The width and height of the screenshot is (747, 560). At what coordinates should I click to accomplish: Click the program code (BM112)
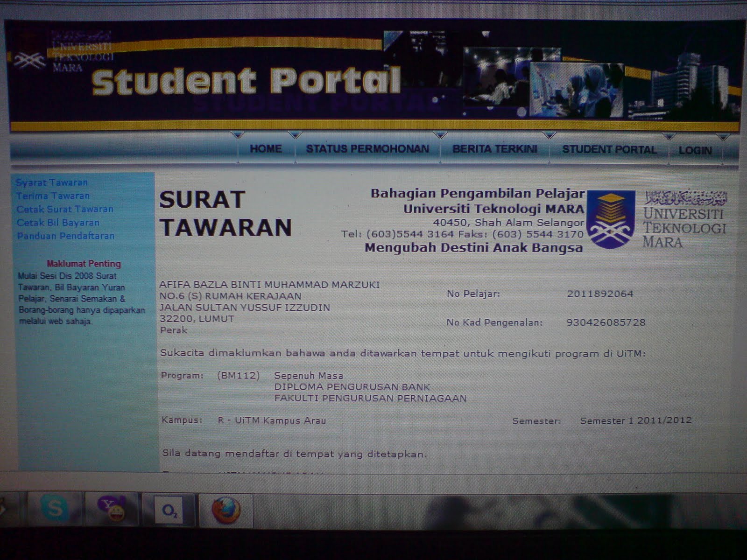tap(239, 376)
